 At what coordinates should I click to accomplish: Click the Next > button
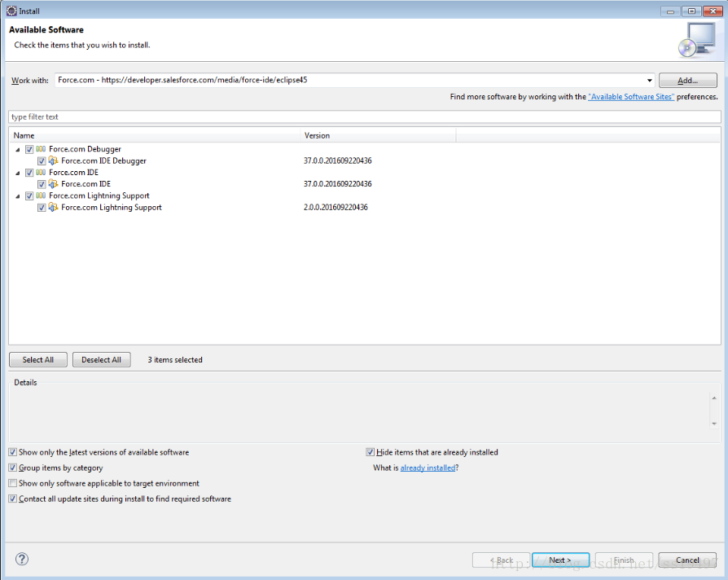560,560
